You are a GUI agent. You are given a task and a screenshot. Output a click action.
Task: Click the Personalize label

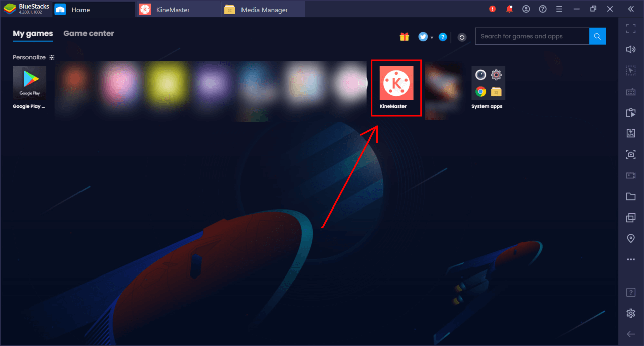pyautogui.click(x=29, y=57)
